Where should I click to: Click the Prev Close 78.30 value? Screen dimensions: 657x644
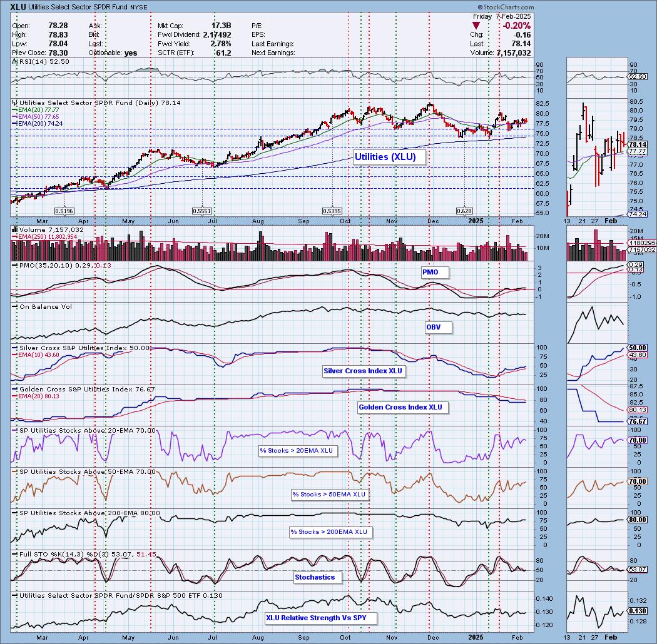click(x=58, y=53)
